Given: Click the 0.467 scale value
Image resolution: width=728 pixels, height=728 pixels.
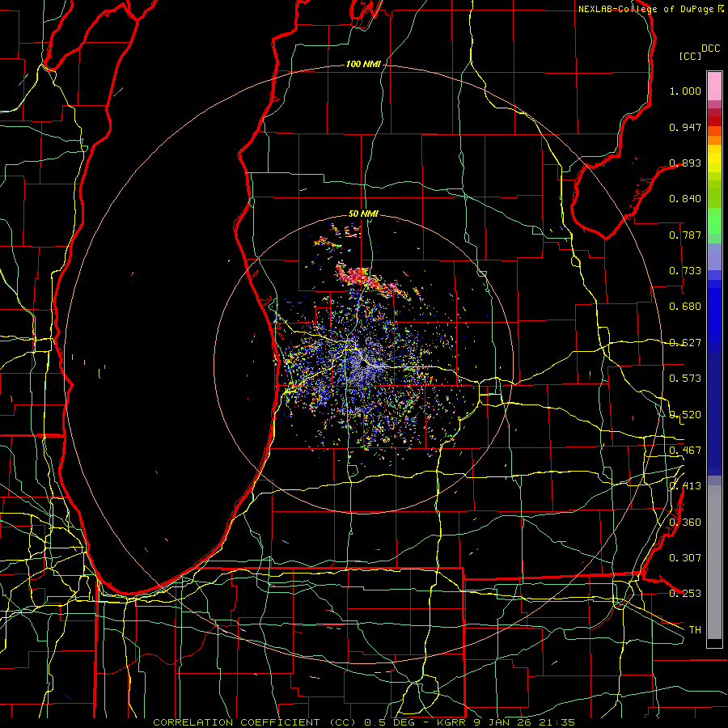Looking at the screenshot, I should pyautogui.click(x=685, y=451).
